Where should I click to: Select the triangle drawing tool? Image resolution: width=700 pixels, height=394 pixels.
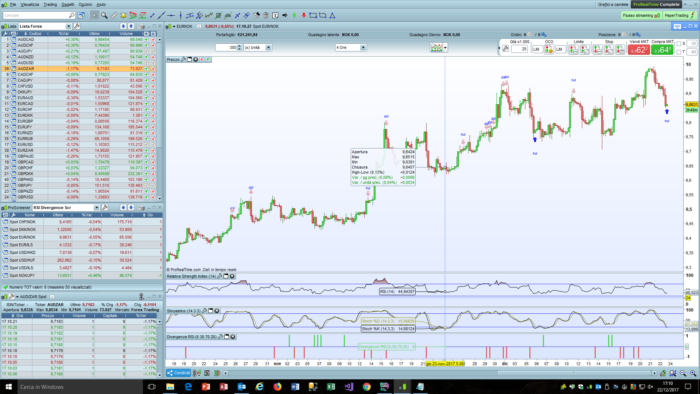[x=332, y=15]
